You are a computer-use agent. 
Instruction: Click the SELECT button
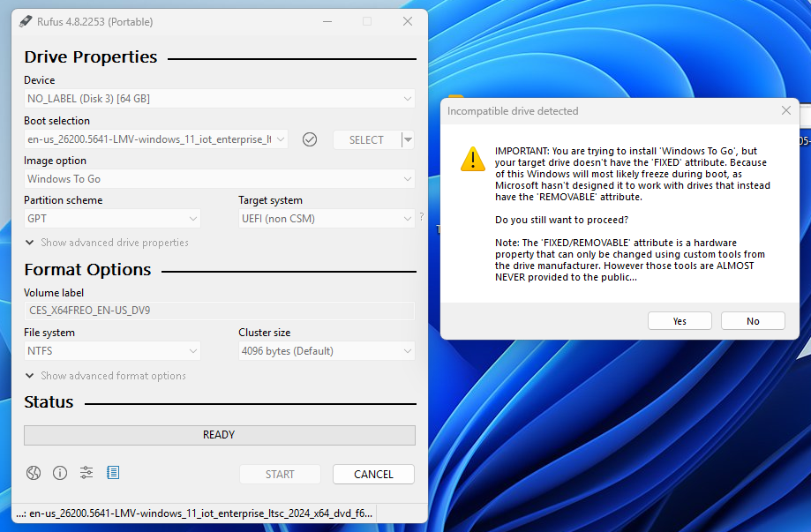pos(367,140)
